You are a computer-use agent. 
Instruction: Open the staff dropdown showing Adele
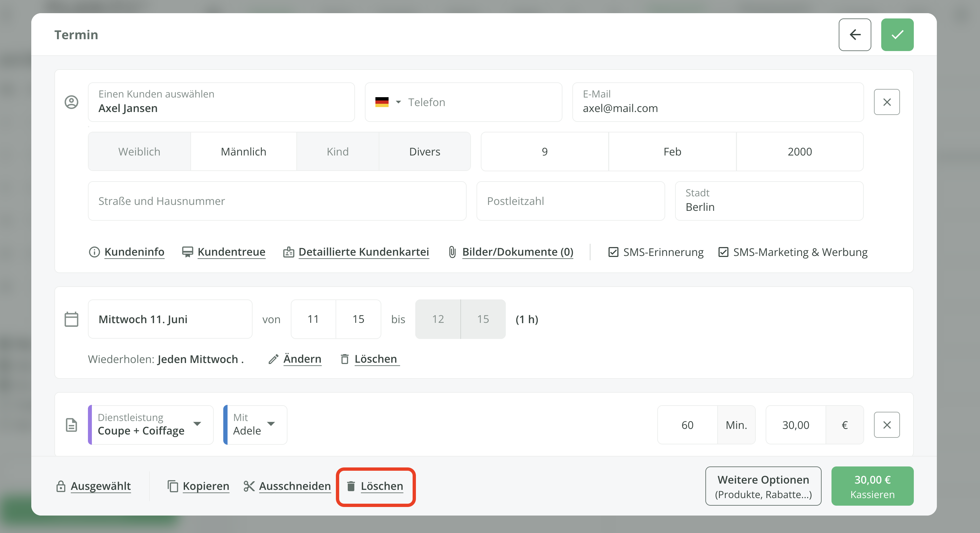tap(271, 425)
